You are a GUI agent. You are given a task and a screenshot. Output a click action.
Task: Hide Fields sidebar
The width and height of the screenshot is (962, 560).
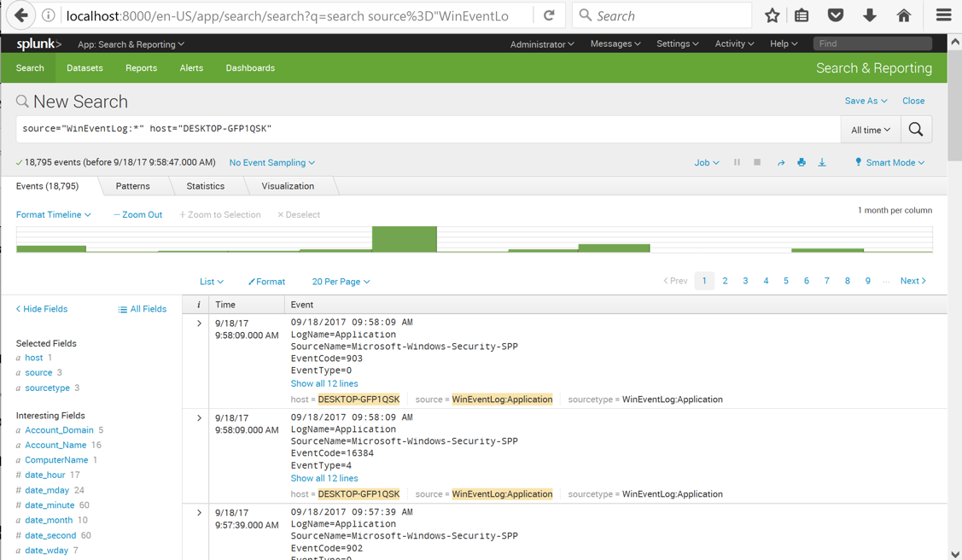point(42,309)
